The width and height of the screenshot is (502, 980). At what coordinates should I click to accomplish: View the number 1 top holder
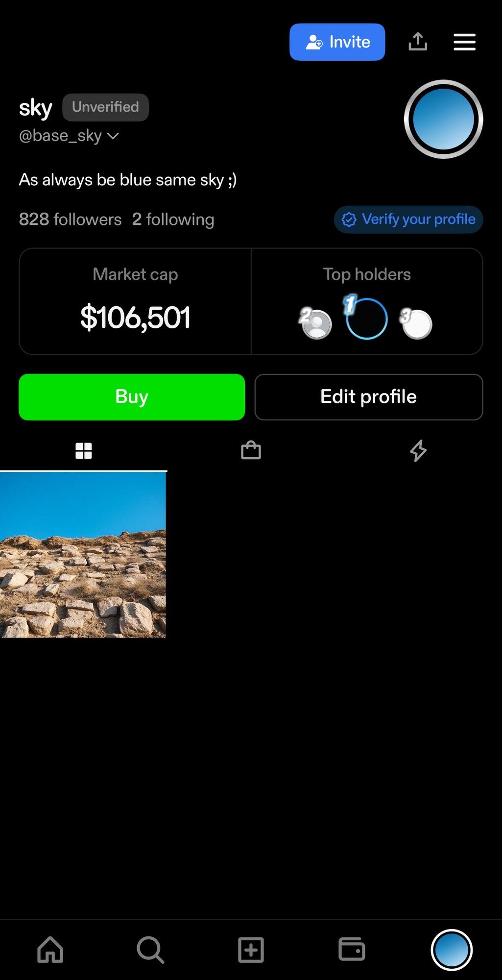pyautogui.click(x=366, y=318)
